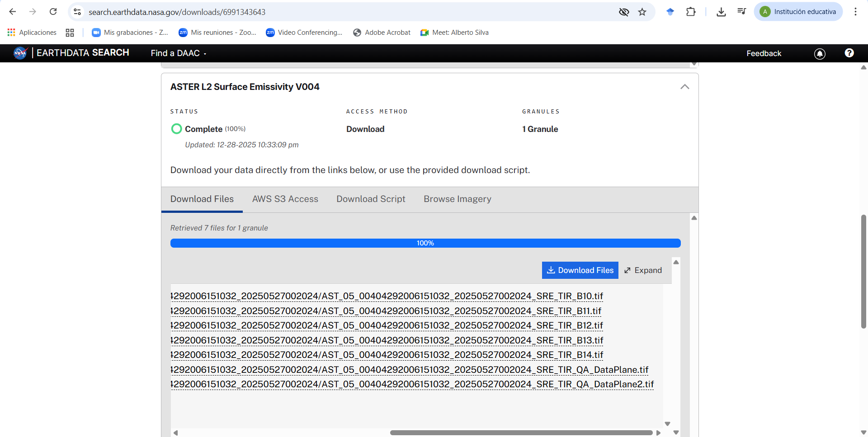Image resolution: width=868 pixels, height=437 pixels.
Task: Collapse the ASTER L2 Surface Emissivity panel
Action: tap(684, 87)
